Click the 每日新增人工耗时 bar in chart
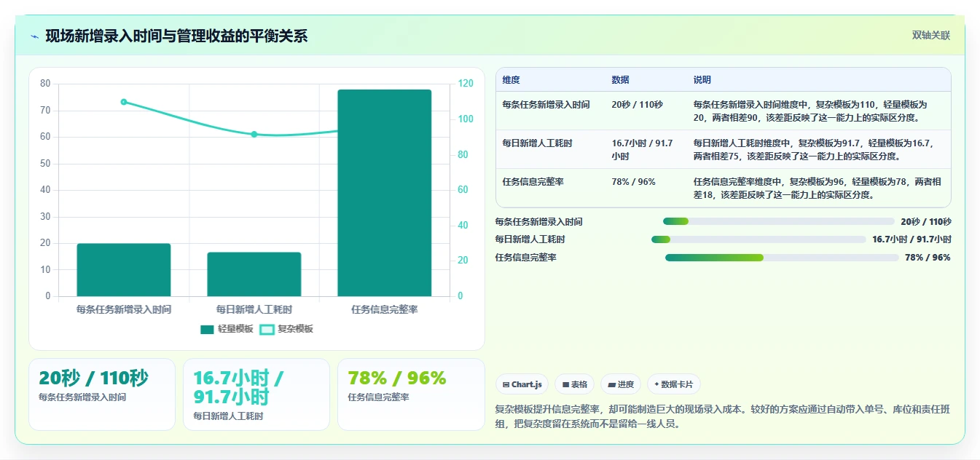 tap(254, 274)
